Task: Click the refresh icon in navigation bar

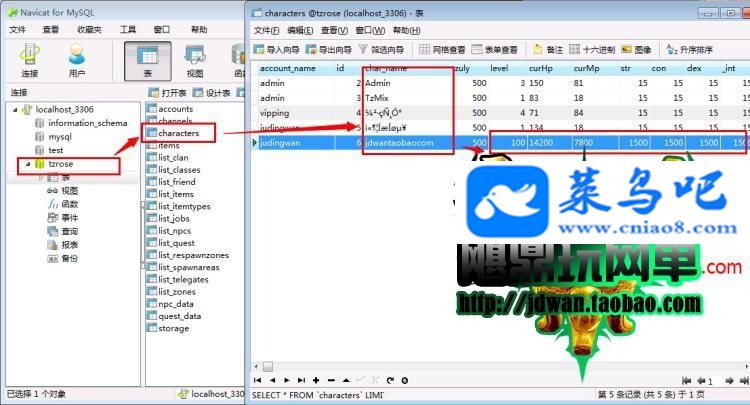Action: pyautogui.click(x=390, y=381)
